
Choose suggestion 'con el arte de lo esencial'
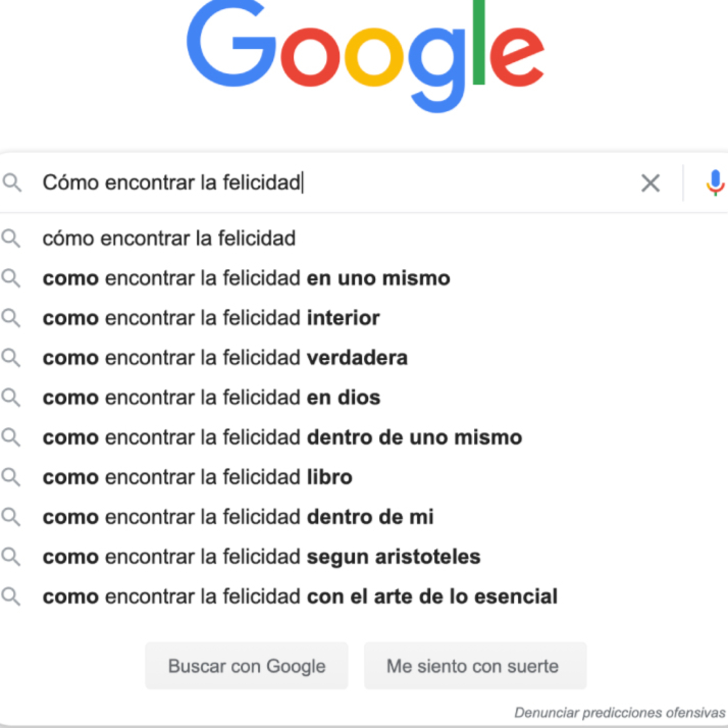(299, 597)
